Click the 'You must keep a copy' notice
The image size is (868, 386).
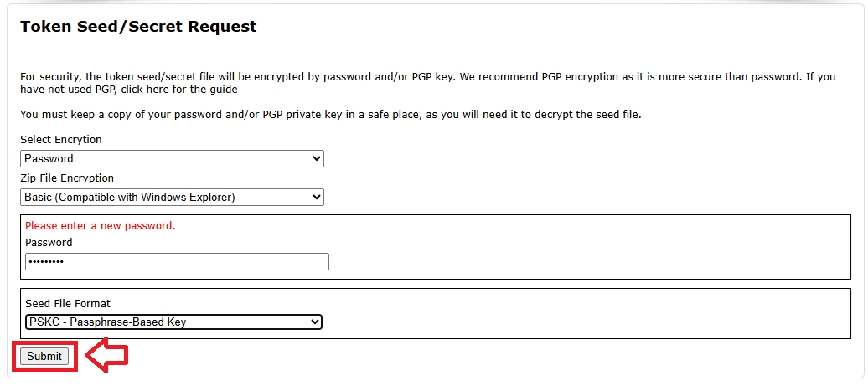pos(330,115)
